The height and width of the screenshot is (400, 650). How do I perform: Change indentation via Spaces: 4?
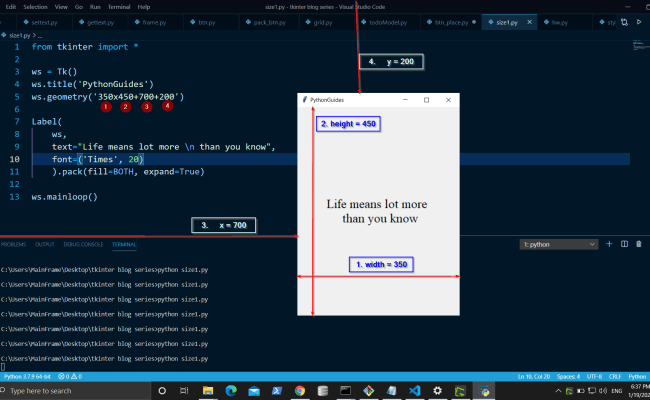[568, 376]
